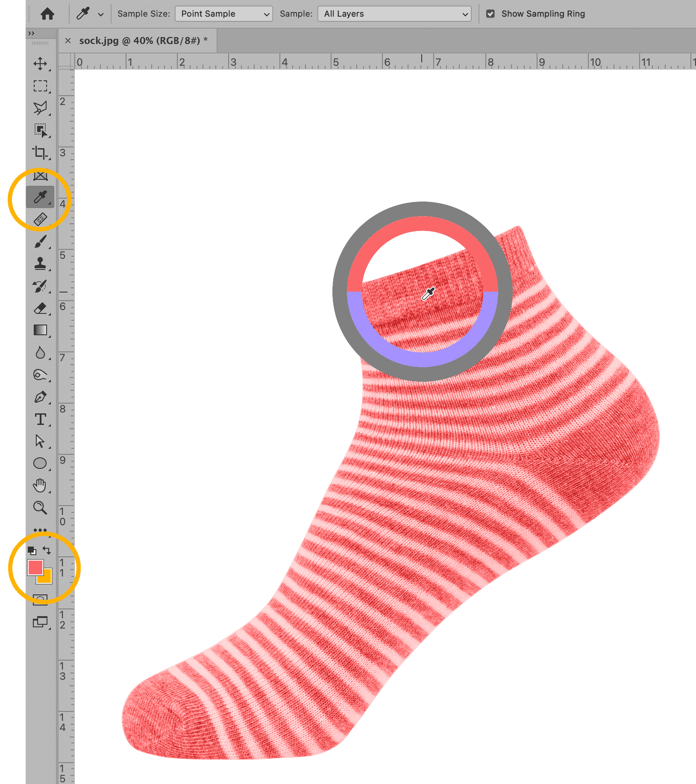Screen dimensions: 696x784
Task: Open the Eyedropper tool preset picker
Action: 101,14
